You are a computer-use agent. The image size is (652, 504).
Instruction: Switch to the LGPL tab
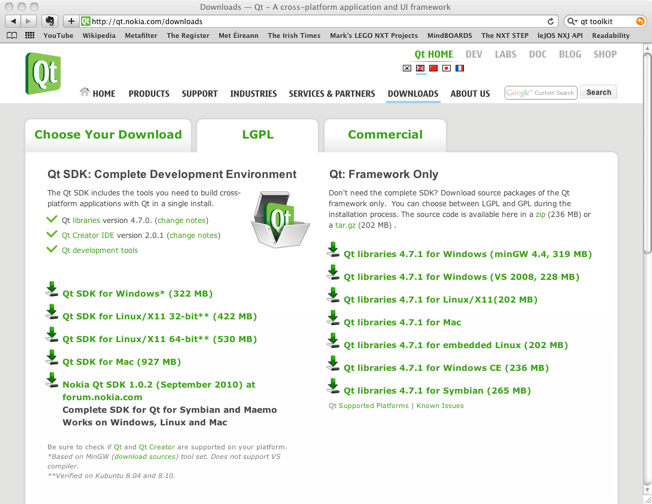(x=258, y=135)
